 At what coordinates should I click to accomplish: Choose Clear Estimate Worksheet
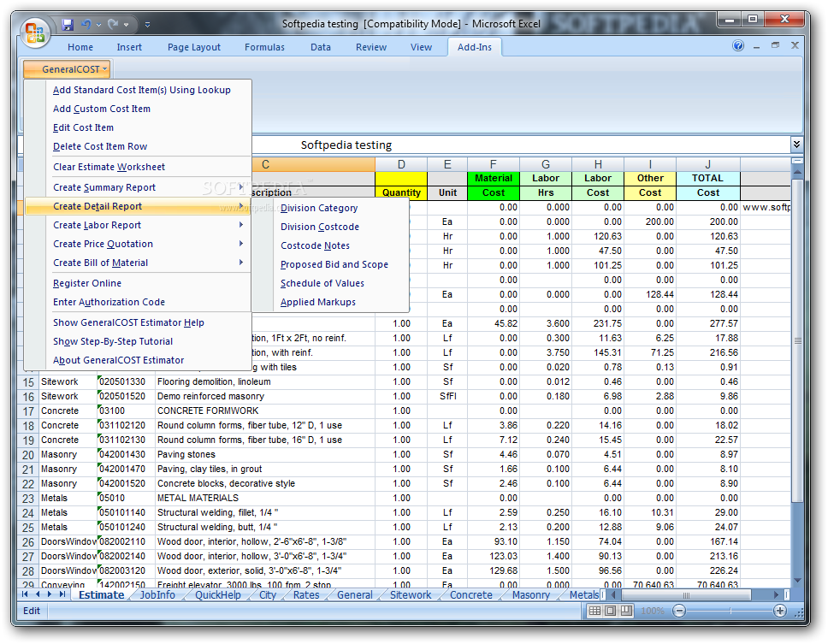[109, 167]
